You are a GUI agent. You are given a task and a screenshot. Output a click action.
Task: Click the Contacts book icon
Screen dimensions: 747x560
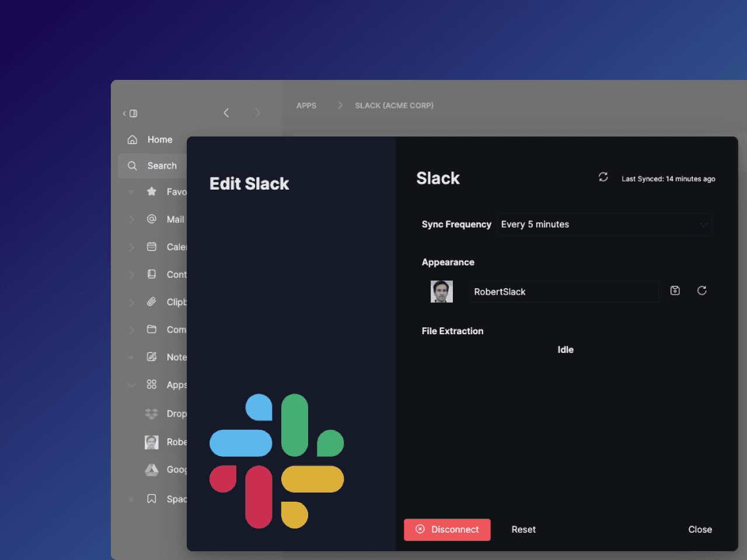tap(152, 274)
